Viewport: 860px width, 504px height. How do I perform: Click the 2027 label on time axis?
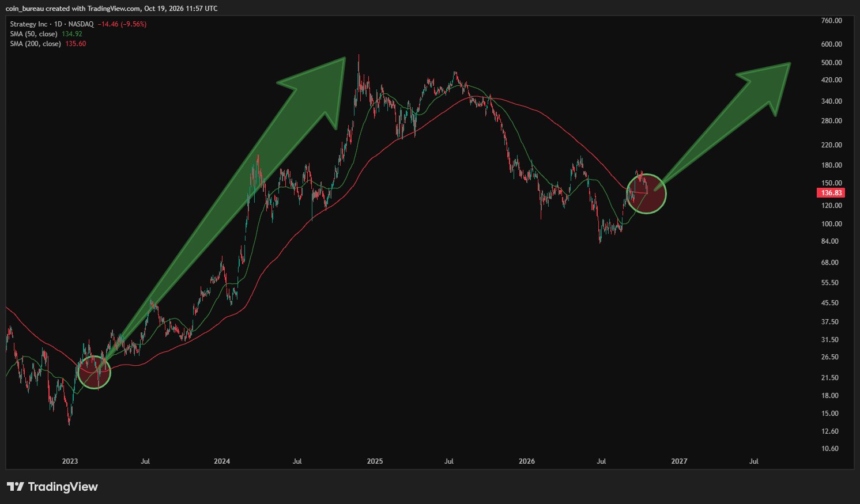pos(680,461)
